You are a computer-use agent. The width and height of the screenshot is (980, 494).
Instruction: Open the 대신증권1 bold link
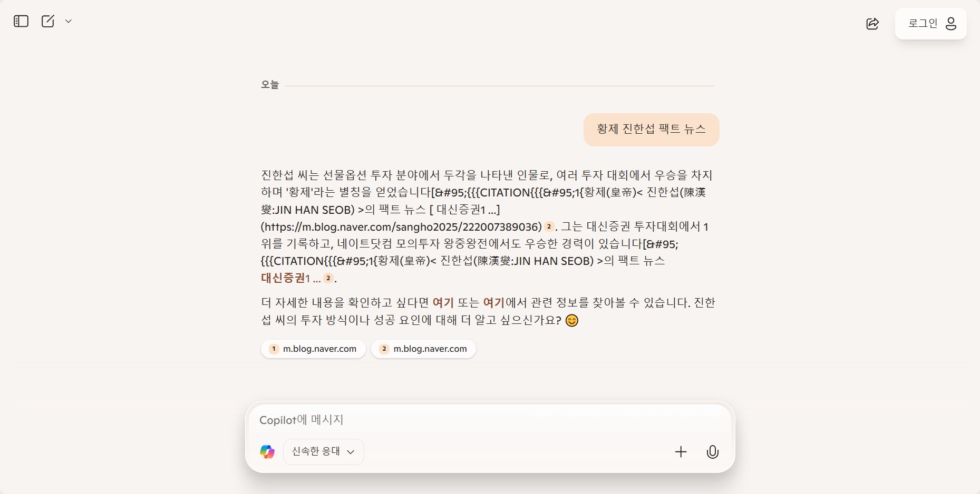[285, 278]
